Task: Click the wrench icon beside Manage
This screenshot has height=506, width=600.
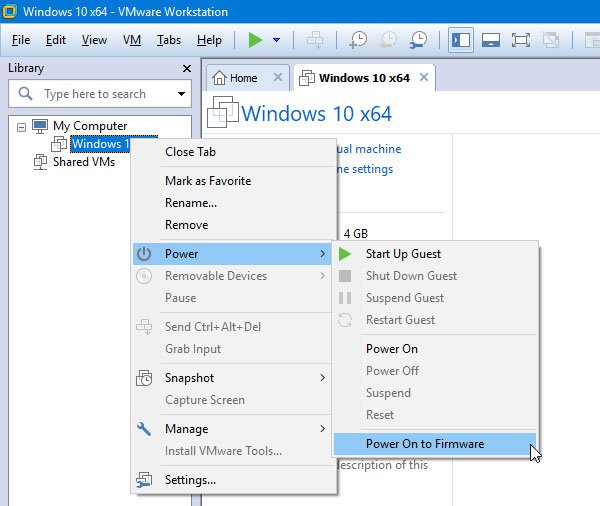Action: coord(144,429)
